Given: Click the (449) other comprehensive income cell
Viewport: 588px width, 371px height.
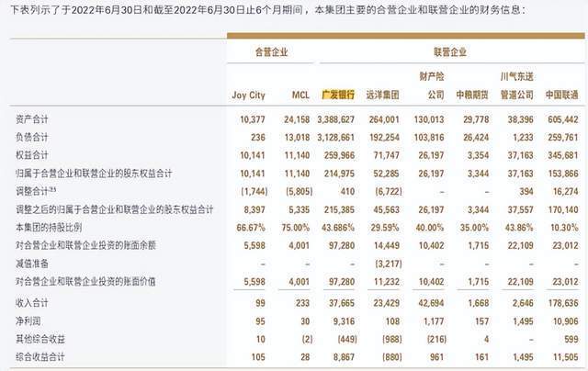Looking at the screenshot, I should 347,339.
